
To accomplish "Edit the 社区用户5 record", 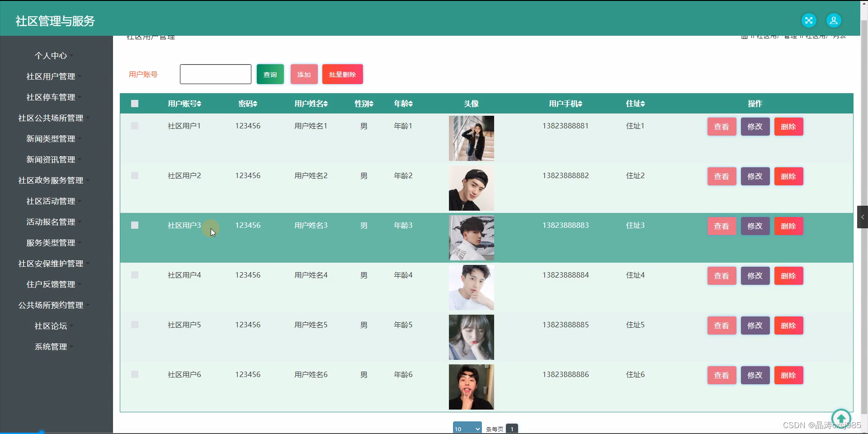I will [755, 325].
